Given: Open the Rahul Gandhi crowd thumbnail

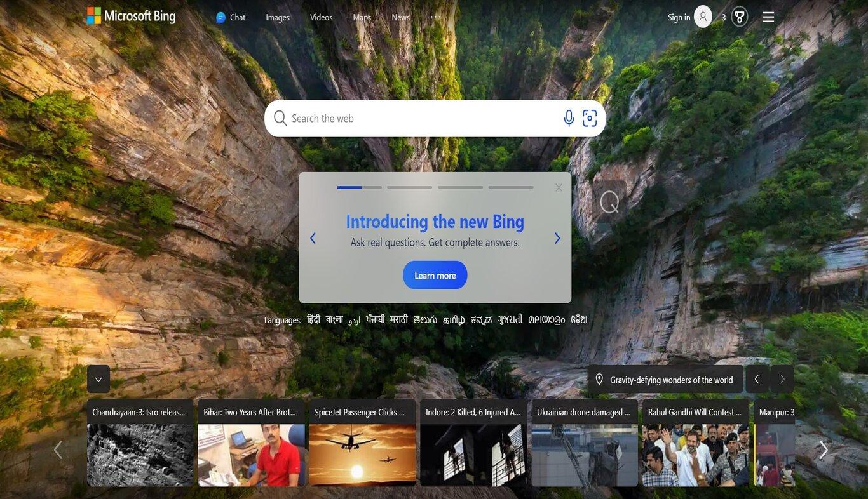Looking at the screenshot, I should coord(696,455).
